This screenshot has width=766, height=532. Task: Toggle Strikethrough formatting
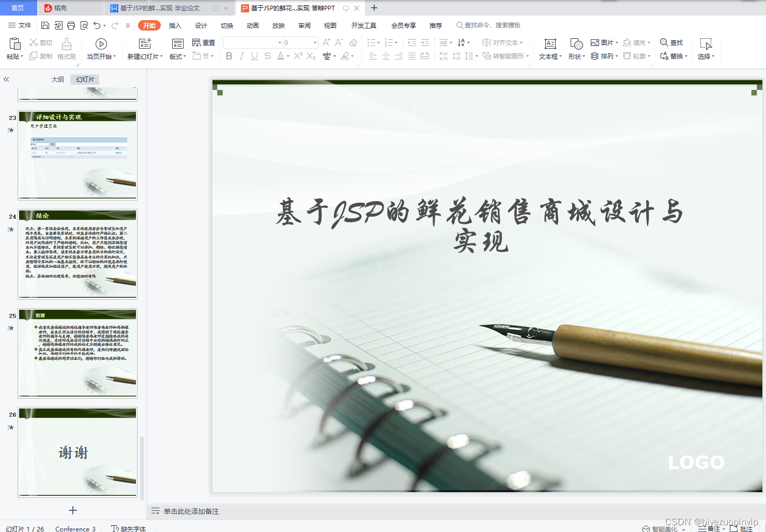tap(267, 56)
